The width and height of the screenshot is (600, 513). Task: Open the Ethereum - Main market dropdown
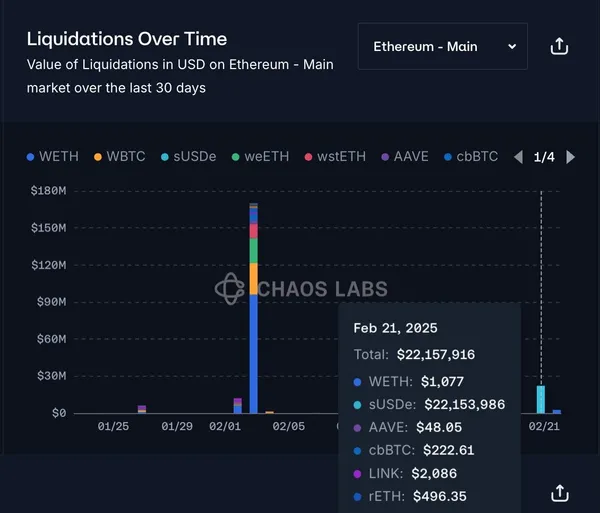(x=442, y=47)
